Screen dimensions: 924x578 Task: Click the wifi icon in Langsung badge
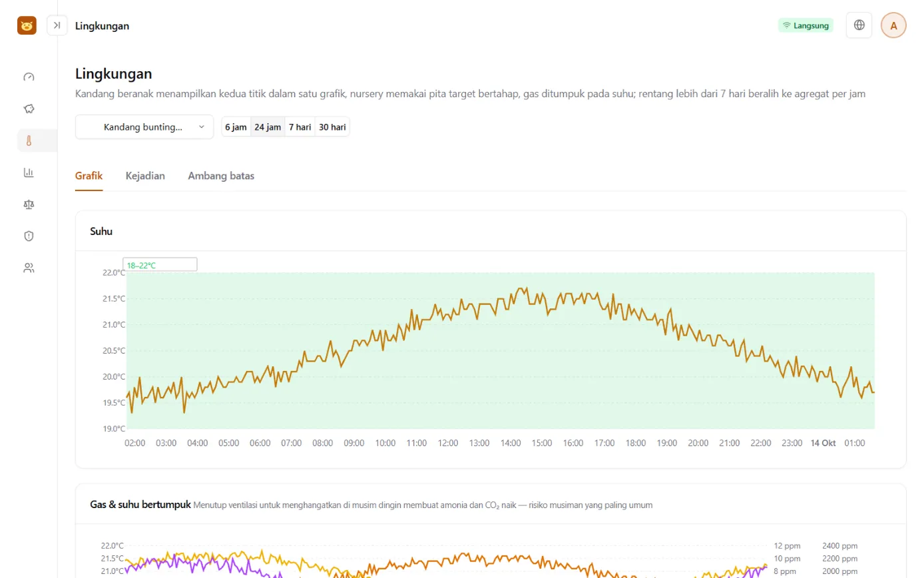pos(787,25)
